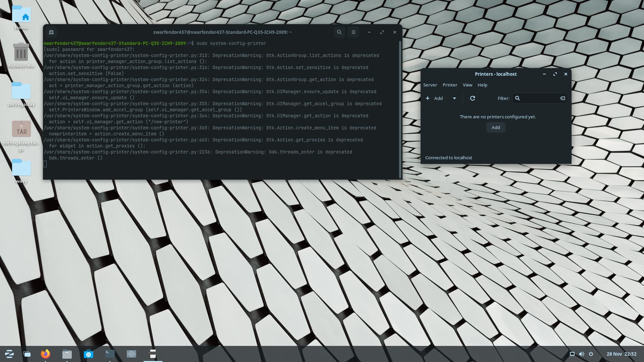Screen dimensions: 644x362
Task: Expand the Add dropdown arrow
Action: (x=454, y=98)
